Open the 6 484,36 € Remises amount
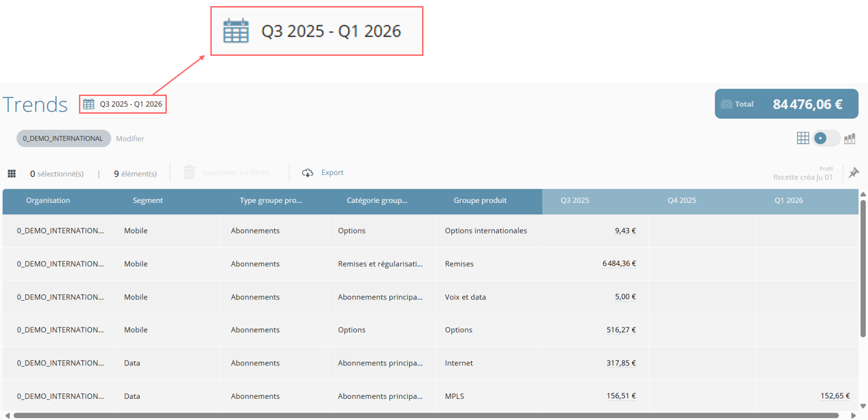 tap(619, 263)
